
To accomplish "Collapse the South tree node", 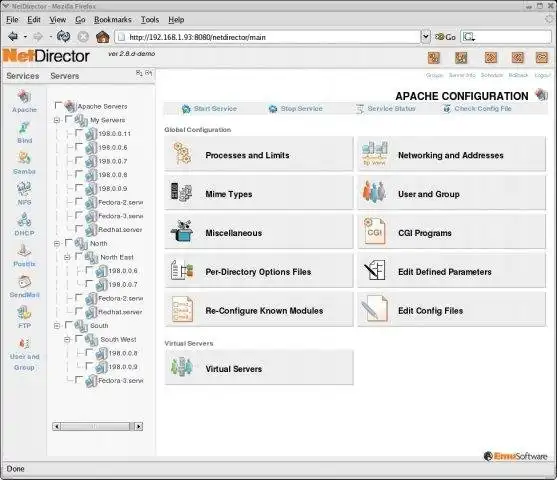I will [57, 326].
